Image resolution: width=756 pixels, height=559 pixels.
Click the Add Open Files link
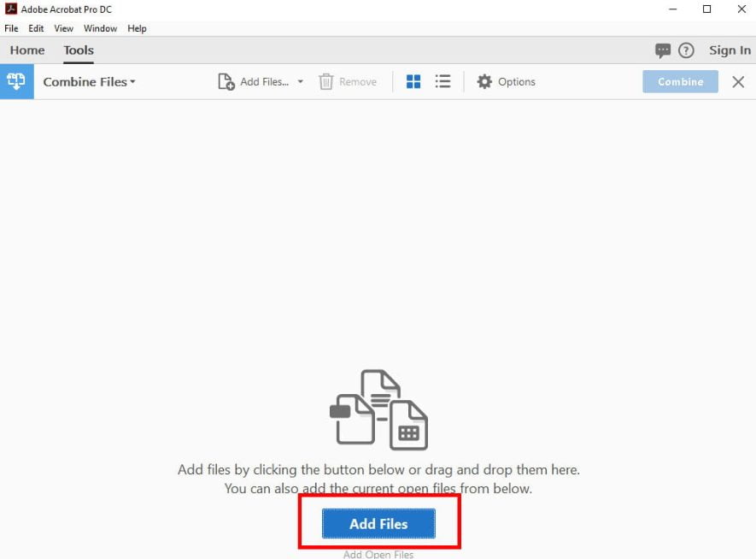click(378, 555)
